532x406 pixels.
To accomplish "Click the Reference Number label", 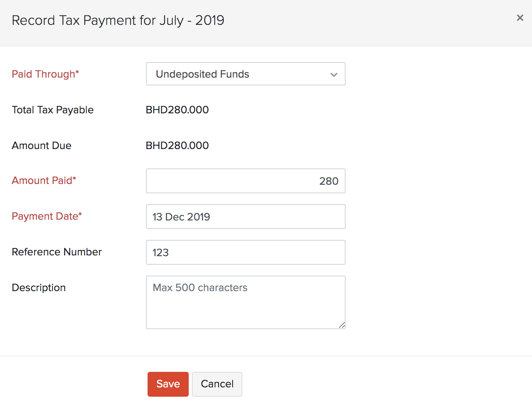I will pos(57,252).
